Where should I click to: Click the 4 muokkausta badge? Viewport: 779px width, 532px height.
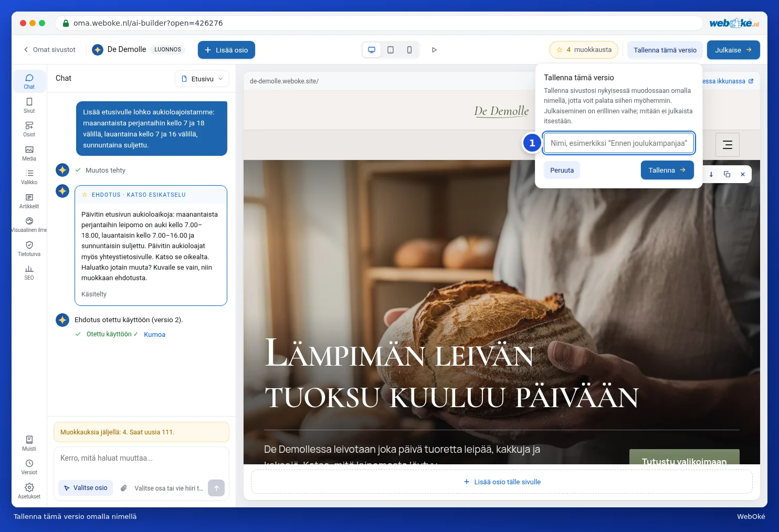tap(584, 50)
